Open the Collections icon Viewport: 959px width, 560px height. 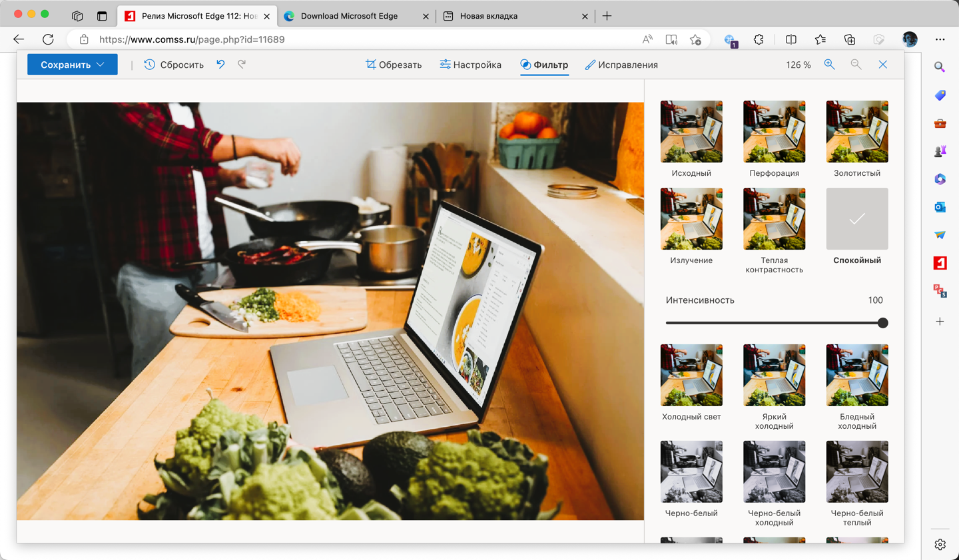(850, 39)
